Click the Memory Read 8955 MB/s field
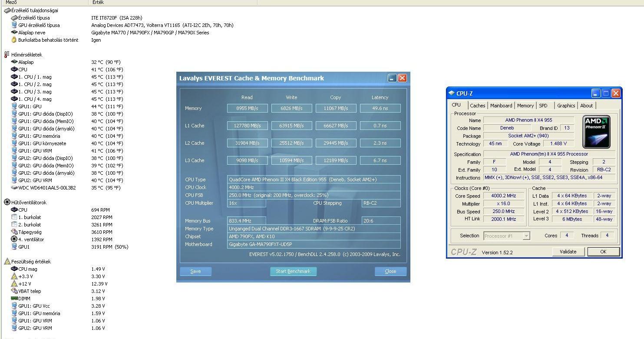 click(x=248, y=108)
